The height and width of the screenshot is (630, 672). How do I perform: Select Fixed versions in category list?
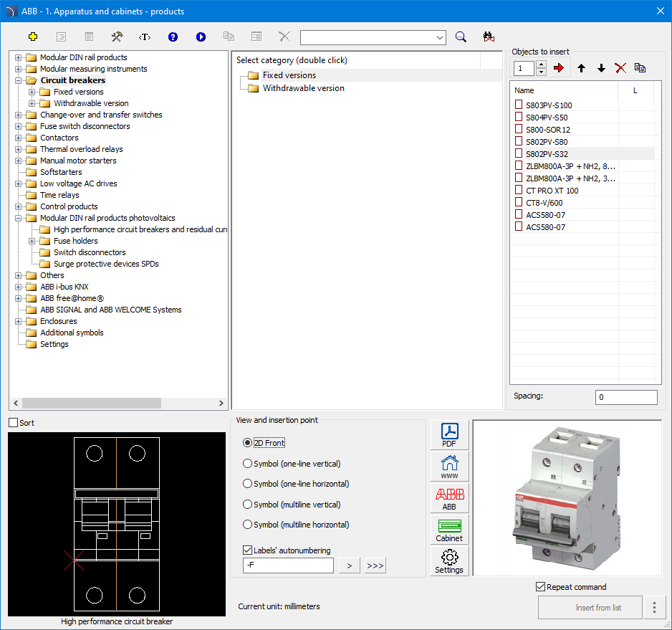click(289, 75)
